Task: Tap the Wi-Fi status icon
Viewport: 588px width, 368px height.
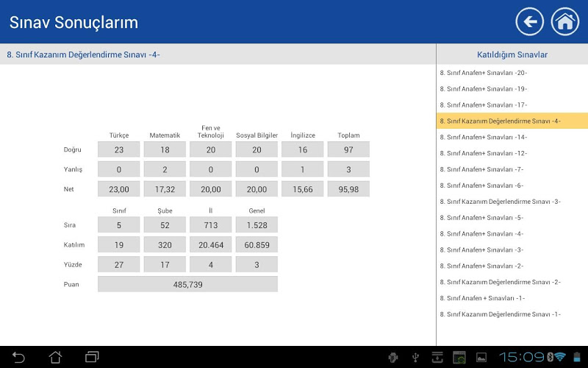Action: coord(560,357)
